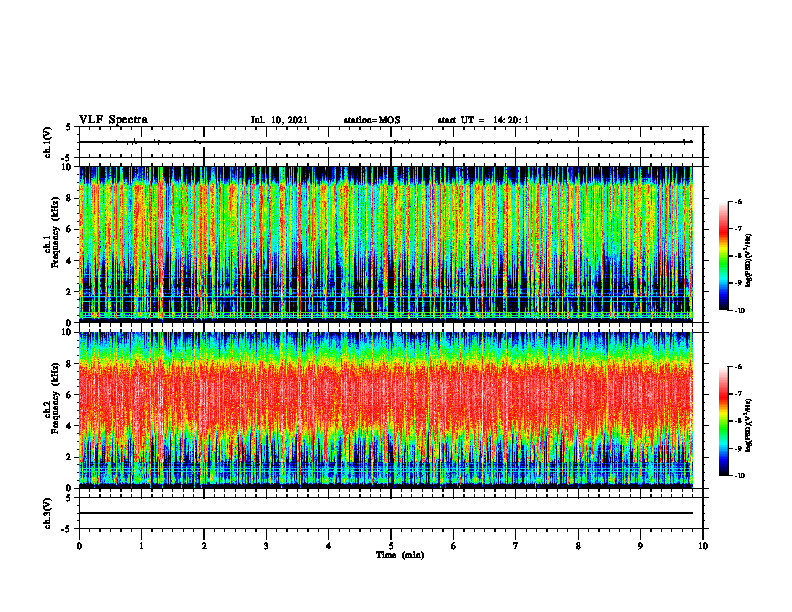Screen dimensions: 792x612
Task: Click the "4" kHz tick on ch.1 axis
Action: pyautogui.click(x=70, y=261)
